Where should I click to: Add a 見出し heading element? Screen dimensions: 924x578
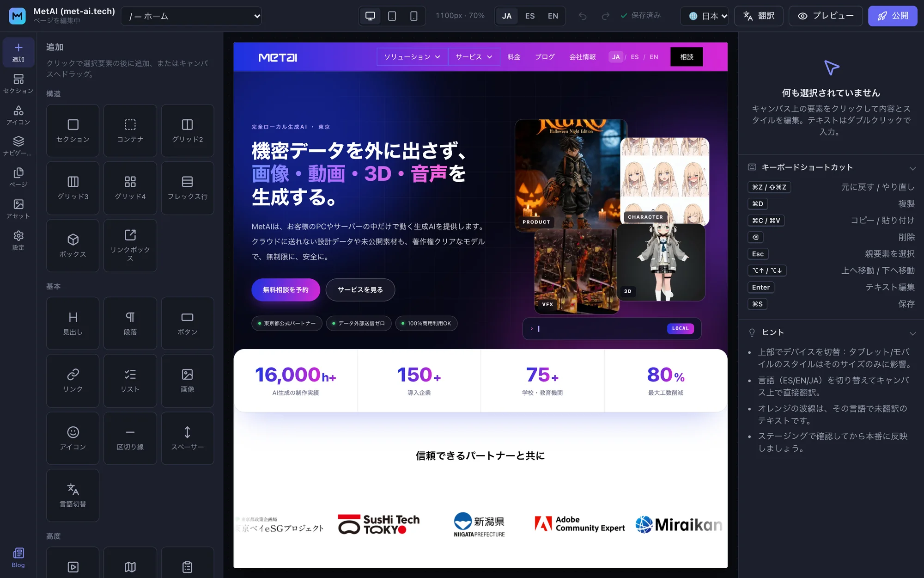coord(73,323)
